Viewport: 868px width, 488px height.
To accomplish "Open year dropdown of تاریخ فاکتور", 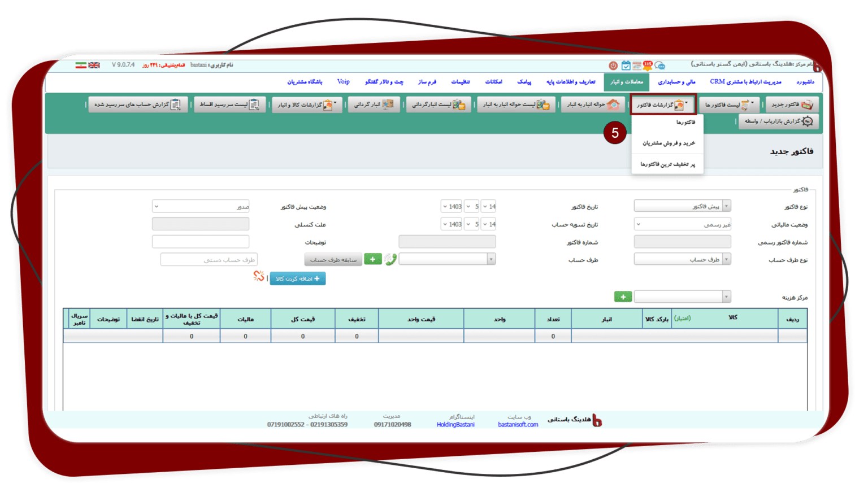I will tap(452, 206).
